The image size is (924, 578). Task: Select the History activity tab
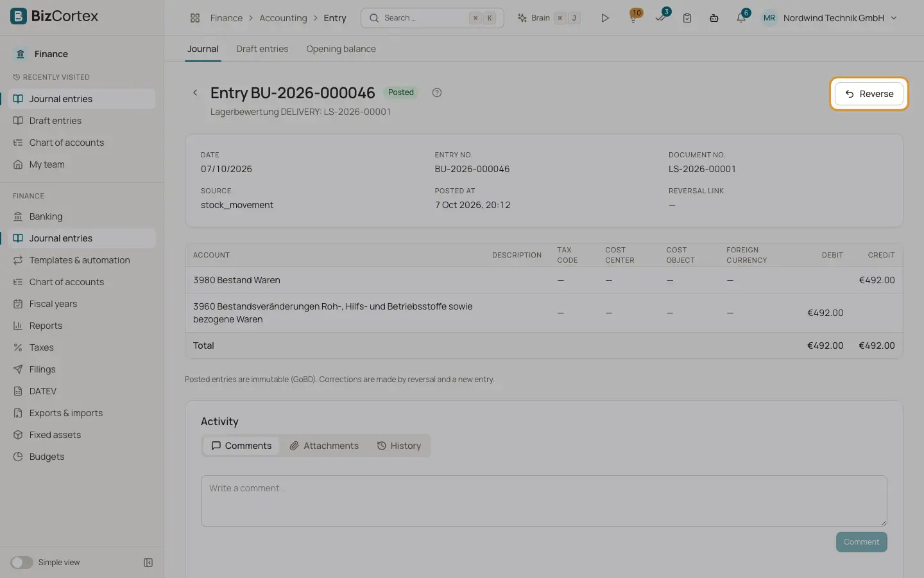pyautogui.click(x=399, y=446)
